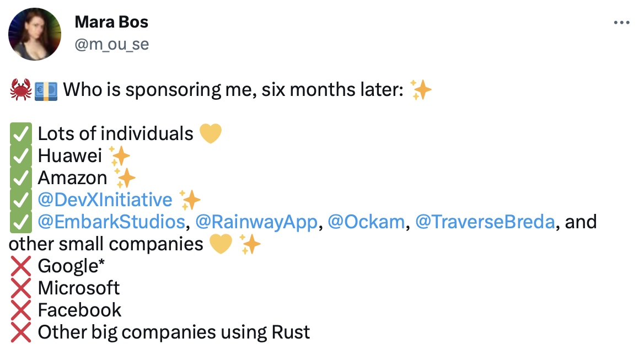Click the red cross mark next to Google
This screenshot has width=644, height=349.
click(20, 266)
